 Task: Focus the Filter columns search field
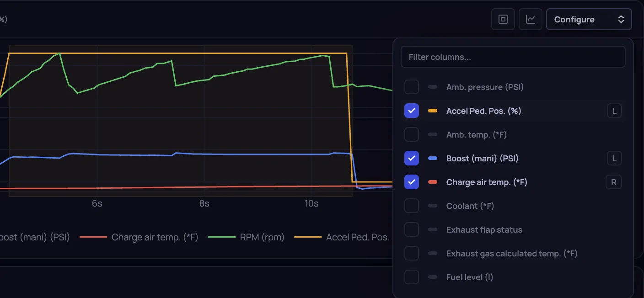513,57
